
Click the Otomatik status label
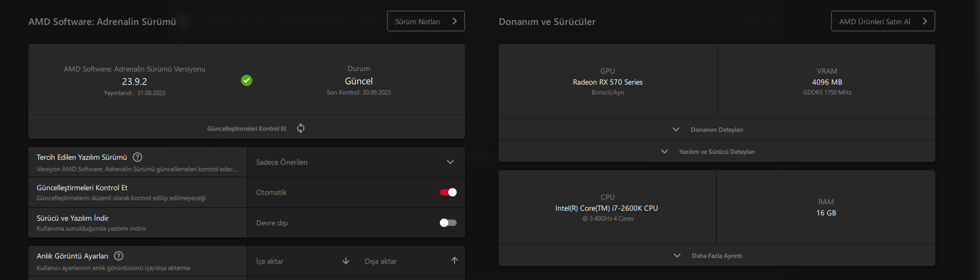[271, 192]
